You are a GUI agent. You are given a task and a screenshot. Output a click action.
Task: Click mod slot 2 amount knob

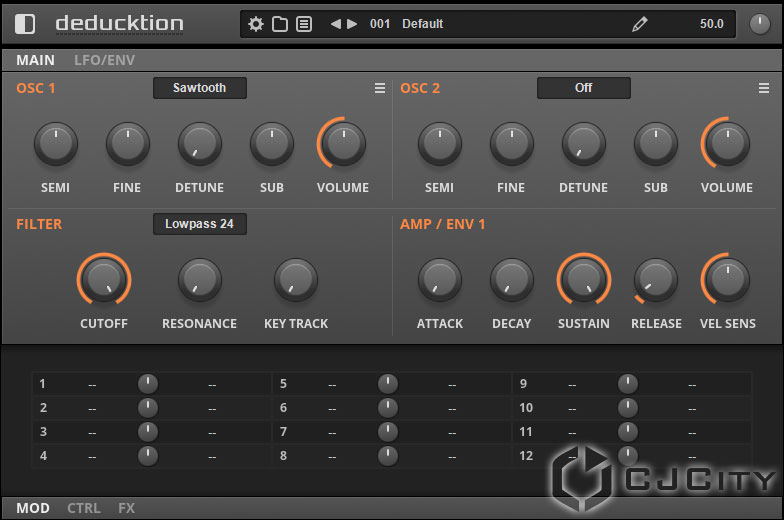[148, 408]
